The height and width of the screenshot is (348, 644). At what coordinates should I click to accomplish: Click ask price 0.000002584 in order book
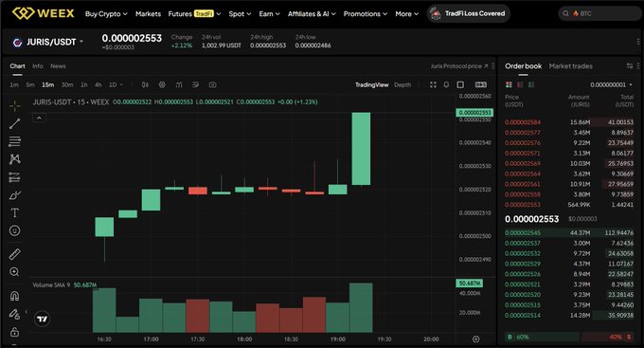click(x=523, y=122)
